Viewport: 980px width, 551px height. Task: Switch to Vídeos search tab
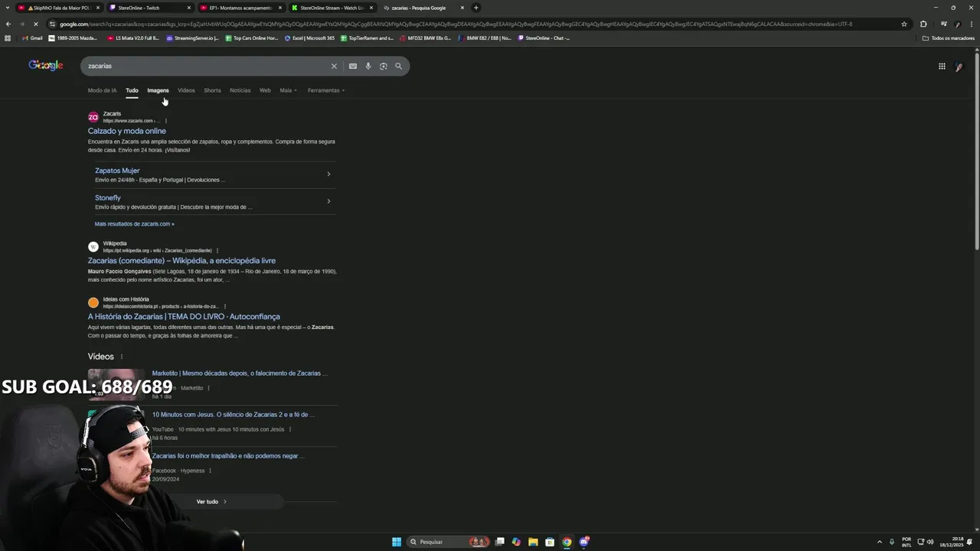point(186,90)
